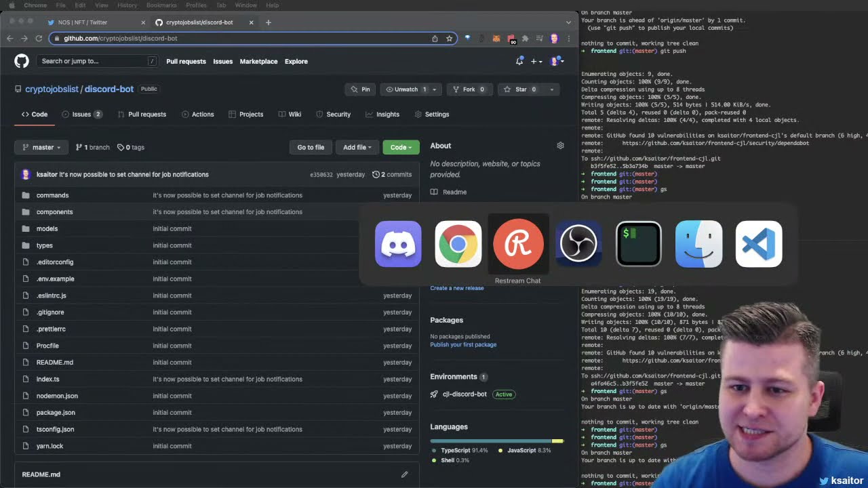Select Chrome in the app switcher
The width and height of the screenshot is (868, 488).
[x=458, y=244]
